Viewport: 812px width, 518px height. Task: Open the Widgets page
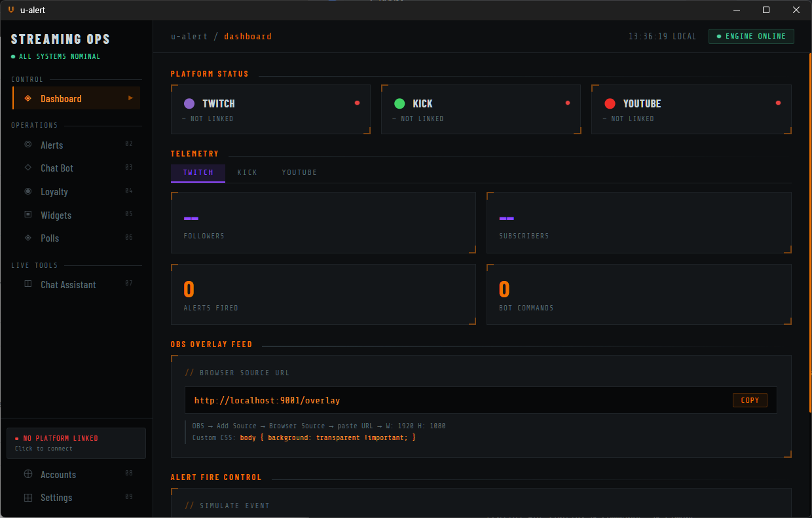pyautogui.click(x=77, y=215)
